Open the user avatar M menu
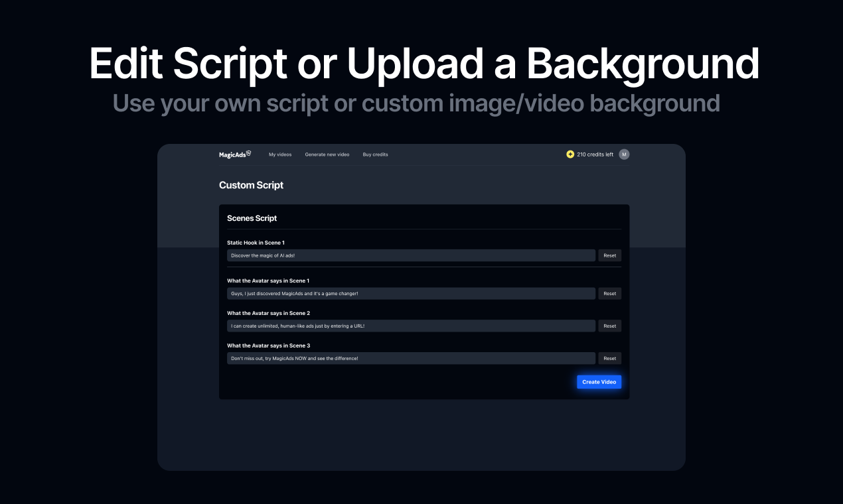Image resolution: width=843 pixels, height=504 pixels. (624, 155)
